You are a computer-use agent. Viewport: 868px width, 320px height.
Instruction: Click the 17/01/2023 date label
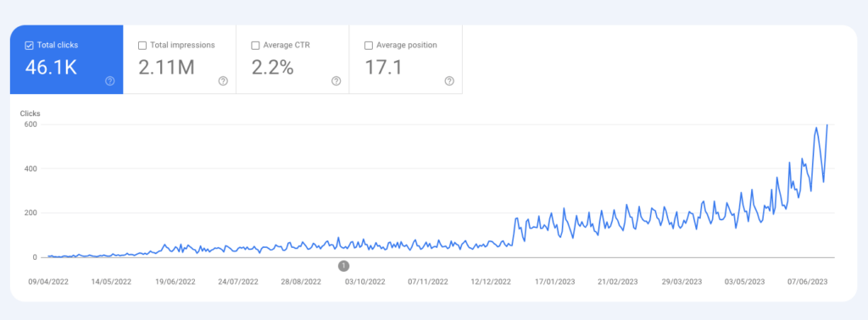click(554, 281)
